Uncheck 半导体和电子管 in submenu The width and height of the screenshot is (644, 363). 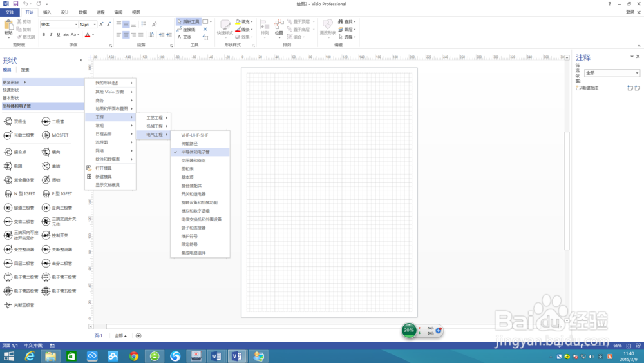[200, 152]
